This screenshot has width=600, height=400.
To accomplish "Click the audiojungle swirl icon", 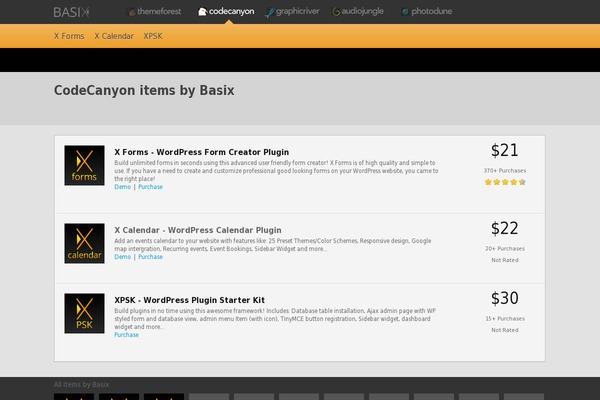I will click(x=336, y=12).
